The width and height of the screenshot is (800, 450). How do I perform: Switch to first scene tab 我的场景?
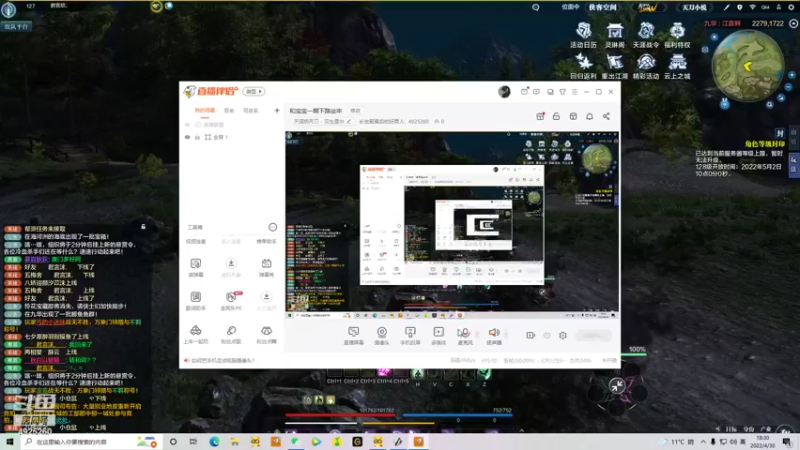205,110
